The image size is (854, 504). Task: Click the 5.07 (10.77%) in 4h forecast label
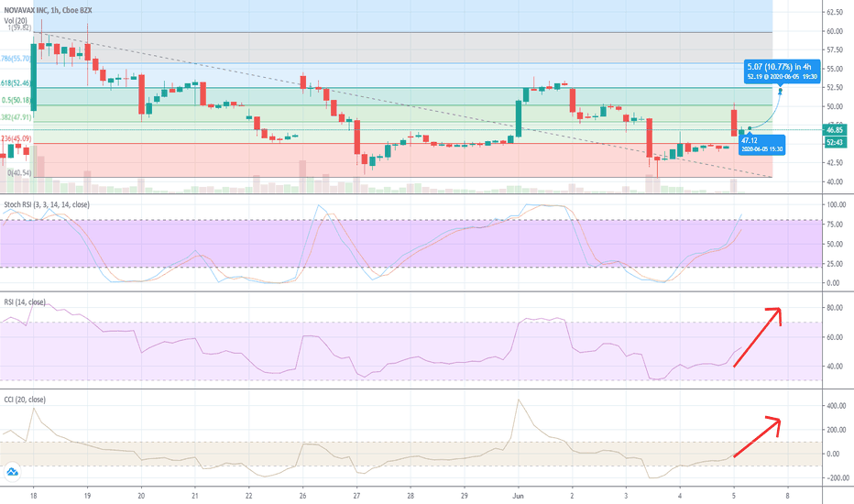coord(783,71)
